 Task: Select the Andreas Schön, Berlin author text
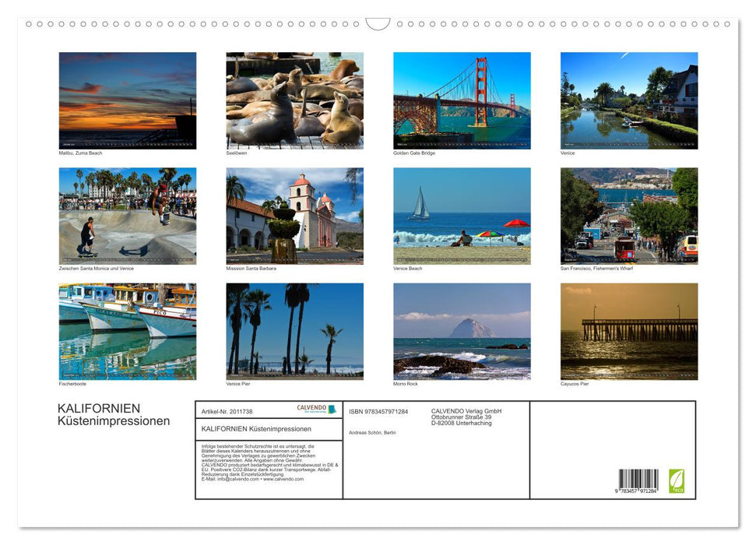374,432
